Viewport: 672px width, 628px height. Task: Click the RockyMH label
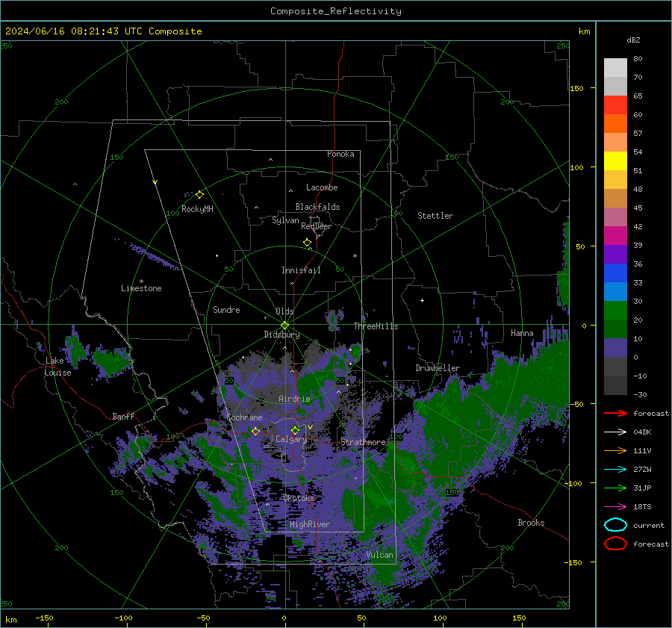point(197,209)
